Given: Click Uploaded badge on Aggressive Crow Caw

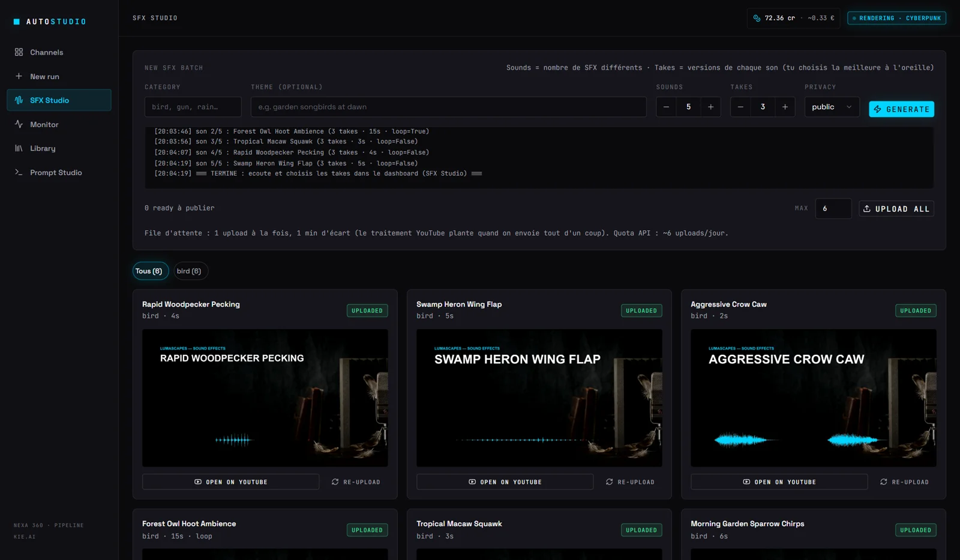Looking at the screenshot, I should coord(916,311).
